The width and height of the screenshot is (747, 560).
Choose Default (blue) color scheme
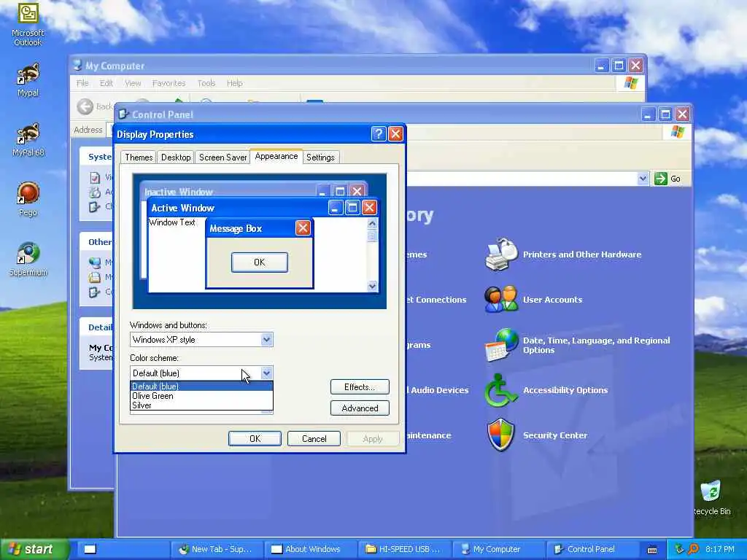coord(201,386)
